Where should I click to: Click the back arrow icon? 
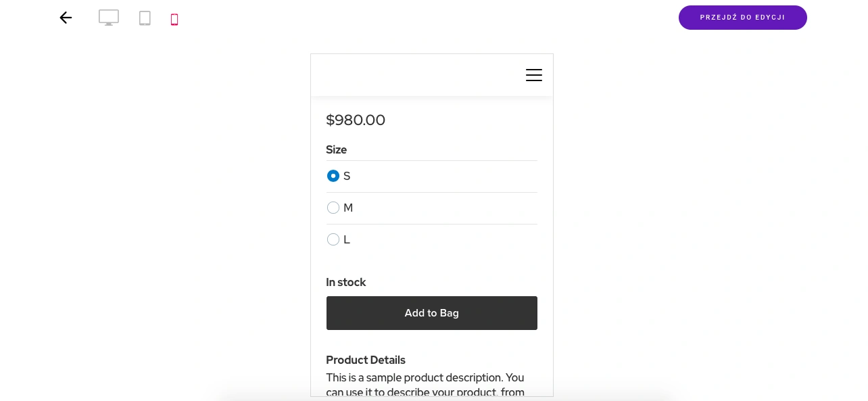click(66, 18)
